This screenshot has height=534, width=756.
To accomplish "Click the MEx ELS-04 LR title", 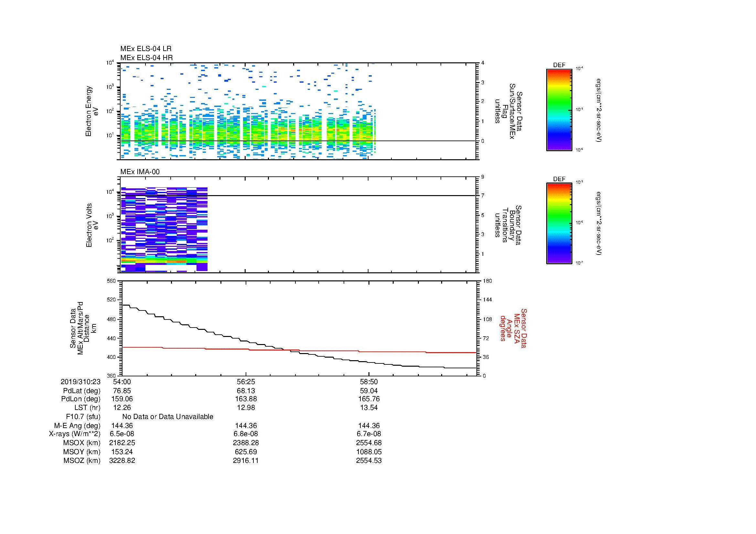I will point(146,49).
